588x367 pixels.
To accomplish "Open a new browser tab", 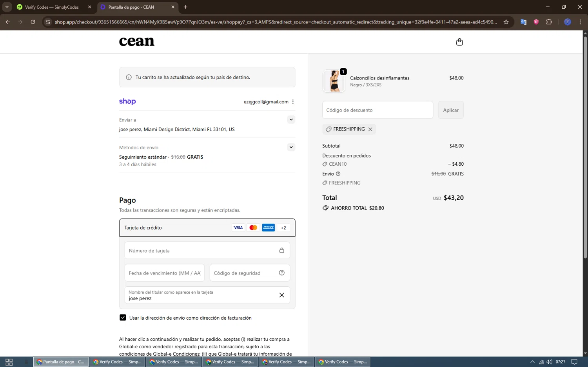I will (x=185, y=7).
